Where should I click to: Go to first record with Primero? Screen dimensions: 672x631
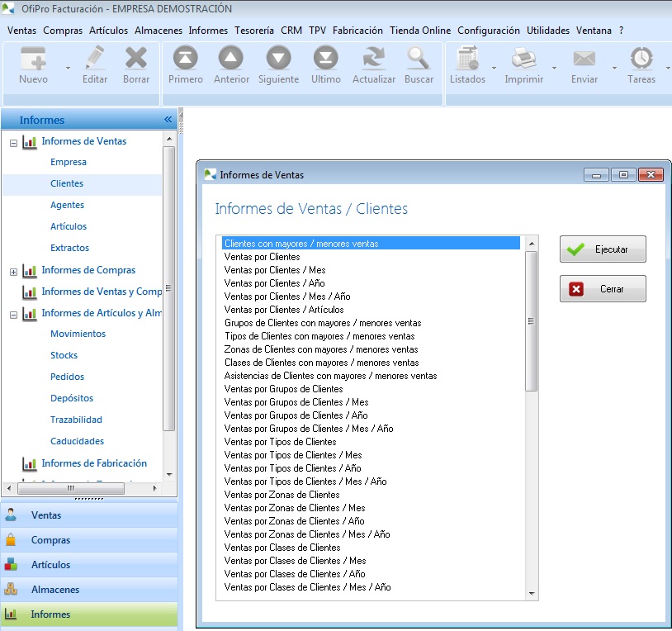pos(185,59)
